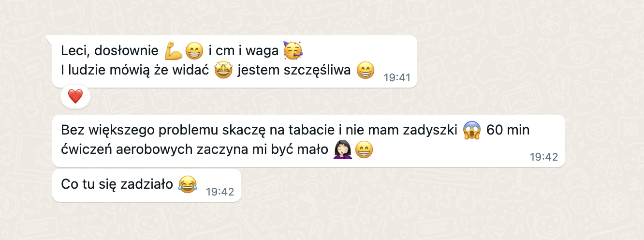Click the tears of joy emoji
644x240 pixels.
188,184
